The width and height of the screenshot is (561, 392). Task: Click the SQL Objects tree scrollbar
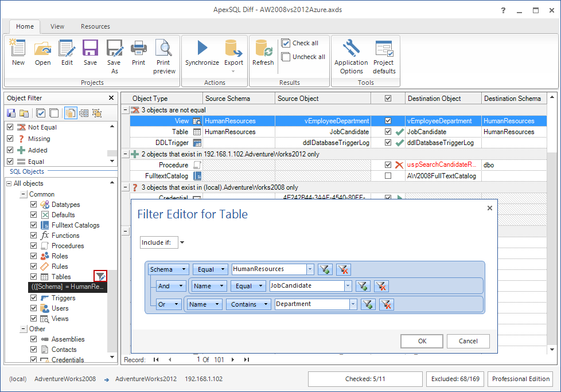(x=112, y=270)
